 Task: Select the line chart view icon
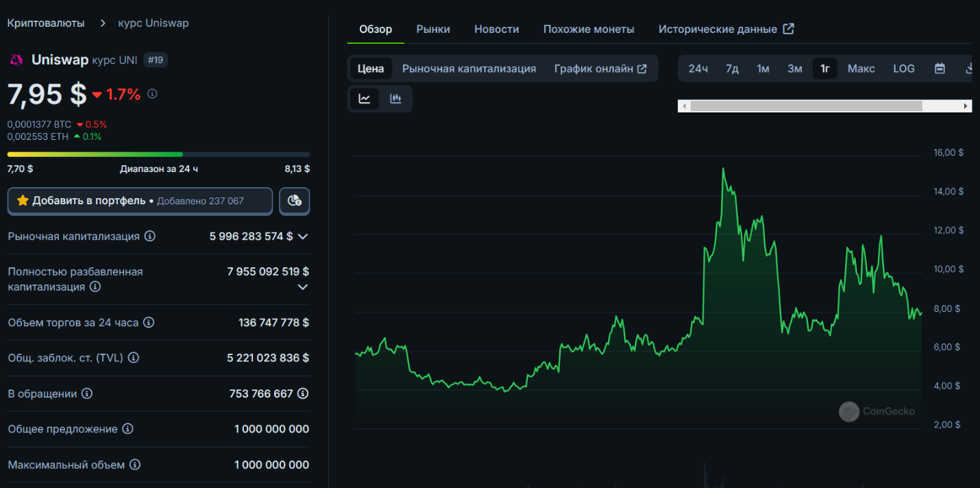[x=365, y=99]
